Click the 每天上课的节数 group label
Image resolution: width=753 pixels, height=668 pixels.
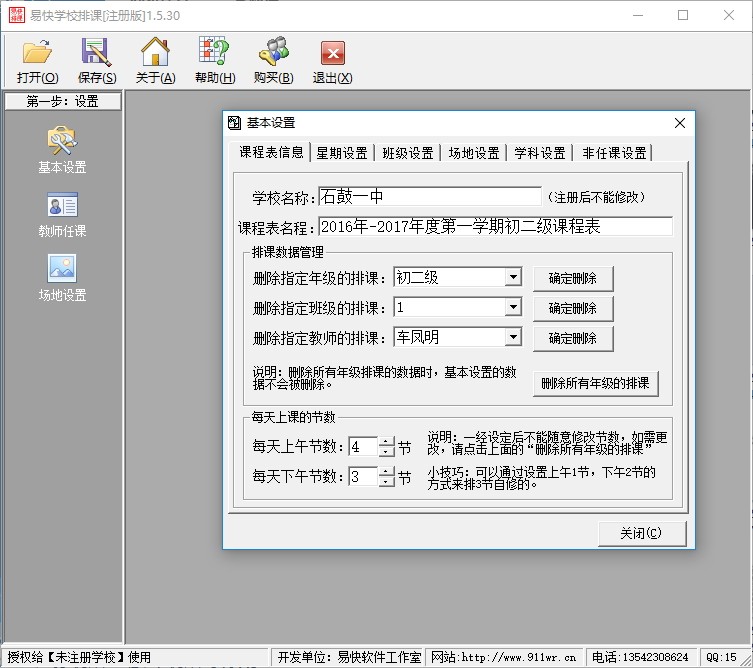point(293,417)
